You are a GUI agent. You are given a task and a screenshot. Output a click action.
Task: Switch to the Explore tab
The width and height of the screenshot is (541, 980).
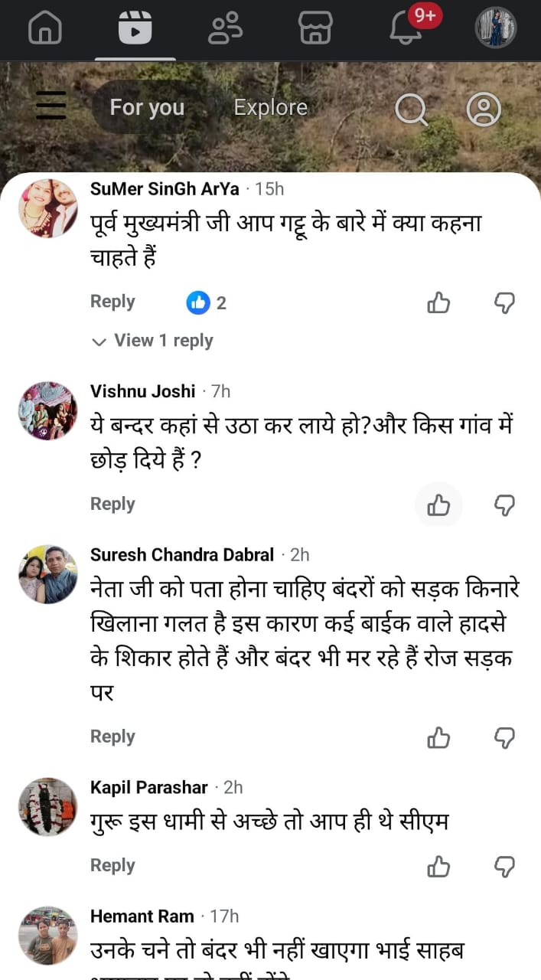270,108
